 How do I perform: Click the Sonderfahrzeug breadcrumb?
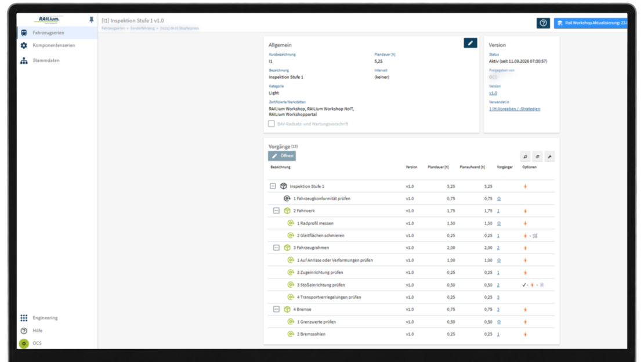143,28
